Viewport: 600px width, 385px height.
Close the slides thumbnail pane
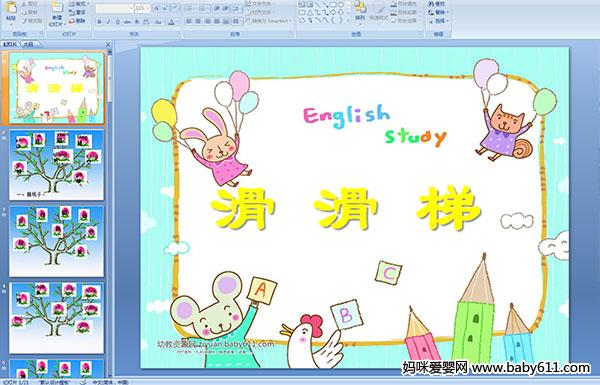point(108,44)
